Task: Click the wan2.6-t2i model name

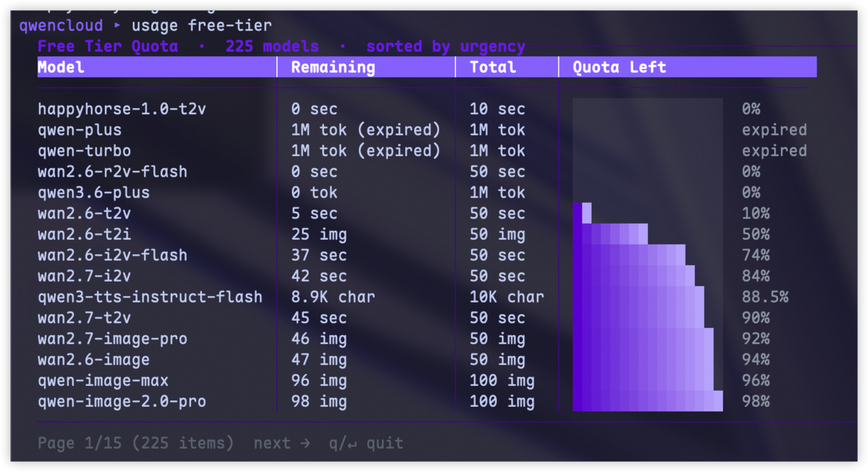Action: tap(85, 235)
